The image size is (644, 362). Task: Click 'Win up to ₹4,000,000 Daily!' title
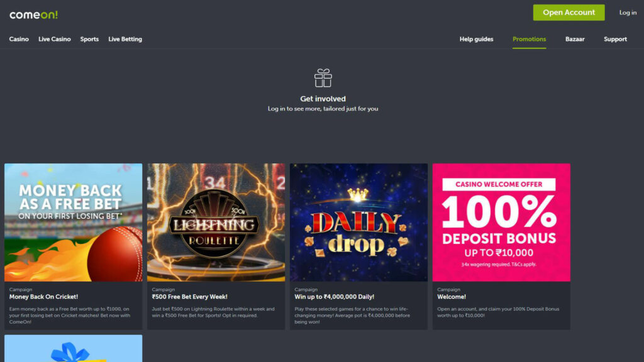click(335, 297)
